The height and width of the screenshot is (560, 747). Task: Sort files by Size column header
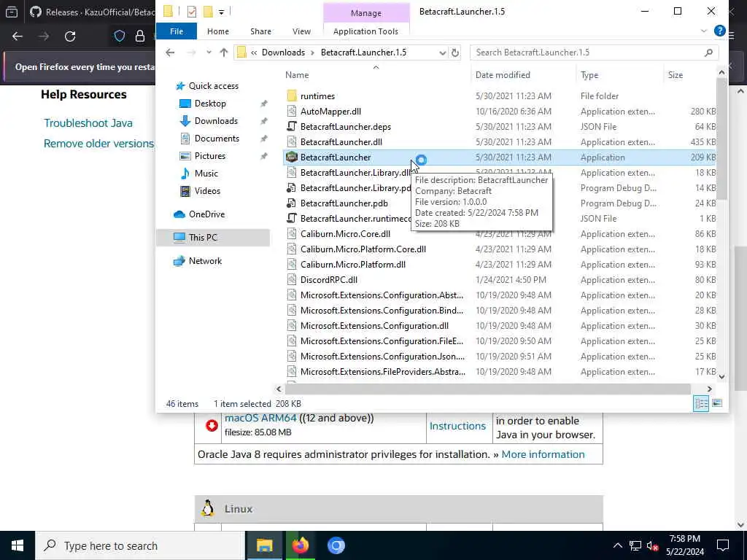click(675, 75)
